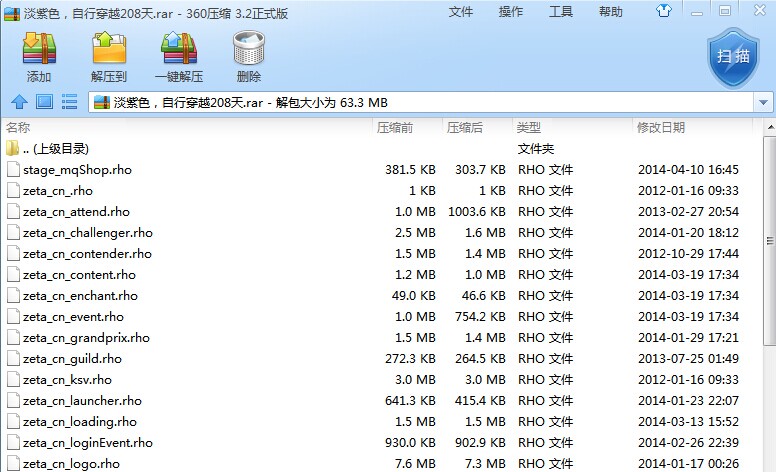The width and height of the screenshot is (776, 472).
Task: Open the 工具 menu
Action: pyautogui.click(x=561, y=11)
